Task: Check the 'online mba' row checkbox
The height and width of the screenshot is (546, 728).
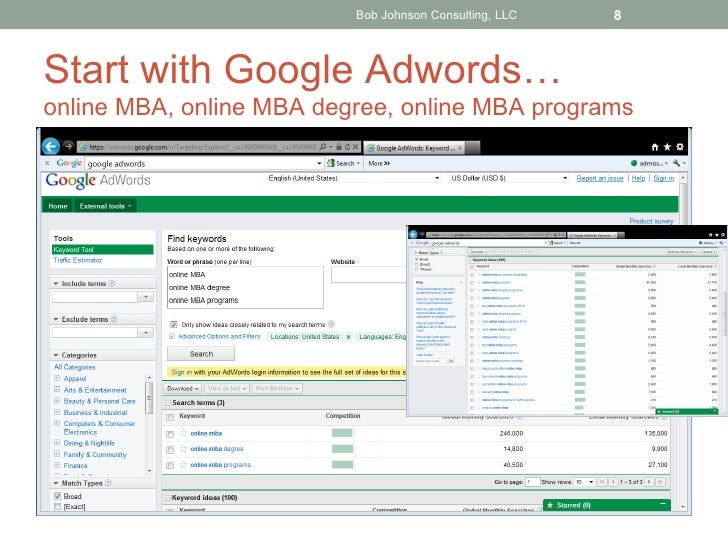Action: pyautogui.click(x=170, y=434)
